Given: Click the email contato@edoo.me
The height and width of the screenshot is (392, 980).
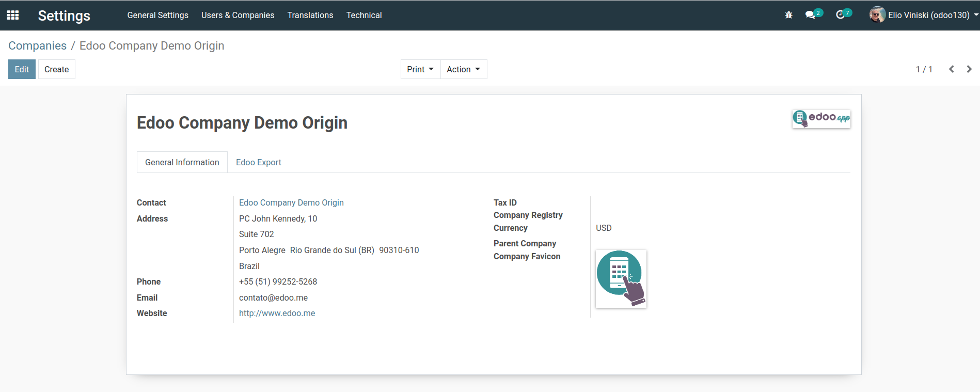Looking at the screenshot, I should [274, 297].
